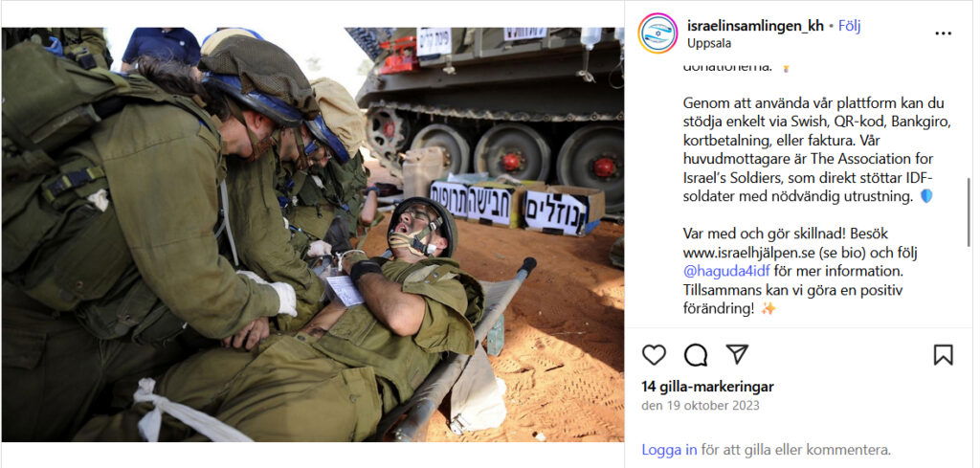Open the israelinsamlingen_kh username link
The height and width of the screenshot is (468, 980).
click(x=755, y=26)
